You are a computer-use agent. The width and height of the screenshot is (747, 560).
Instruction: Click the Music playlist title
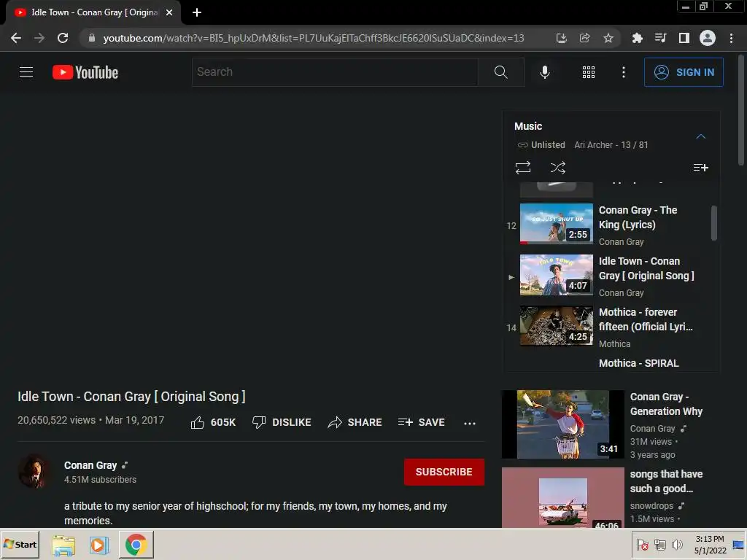click(528, 126)
